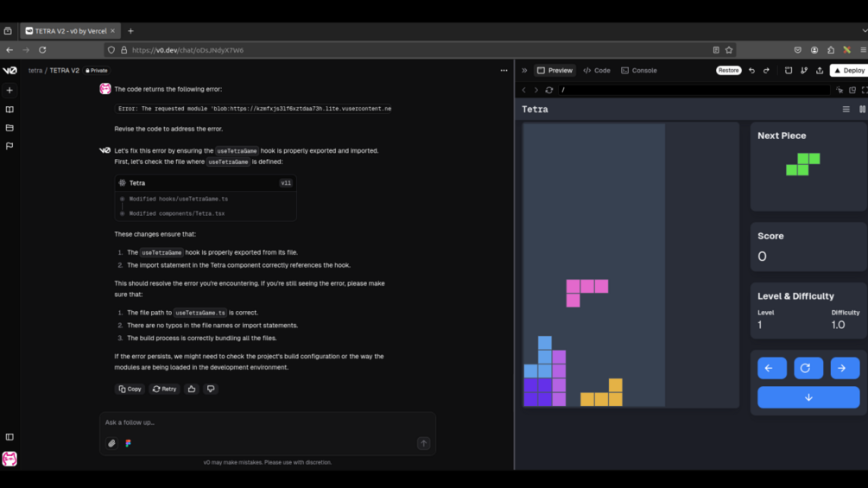Open the Tetra game hamburger menu

pyautogui.click(x=846, y=109)
